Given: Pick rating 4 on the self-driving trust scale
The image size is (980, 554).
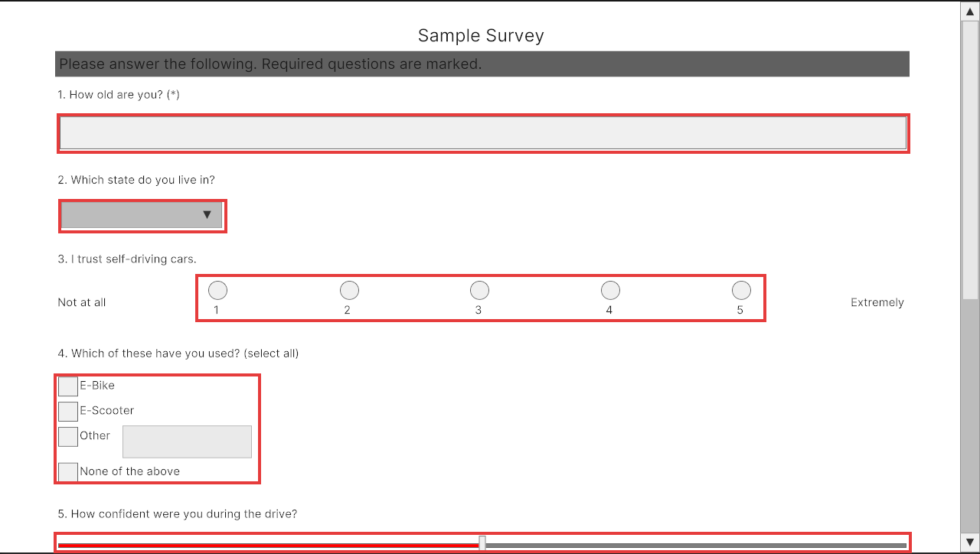Looking at the screenshot, I should click(610, 290).
